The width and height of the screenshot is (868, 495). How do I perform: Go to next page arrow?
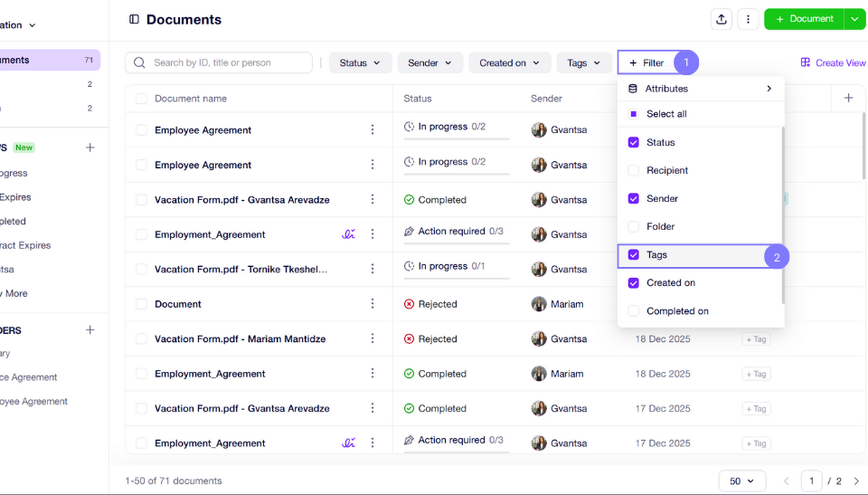coord(856,481)
